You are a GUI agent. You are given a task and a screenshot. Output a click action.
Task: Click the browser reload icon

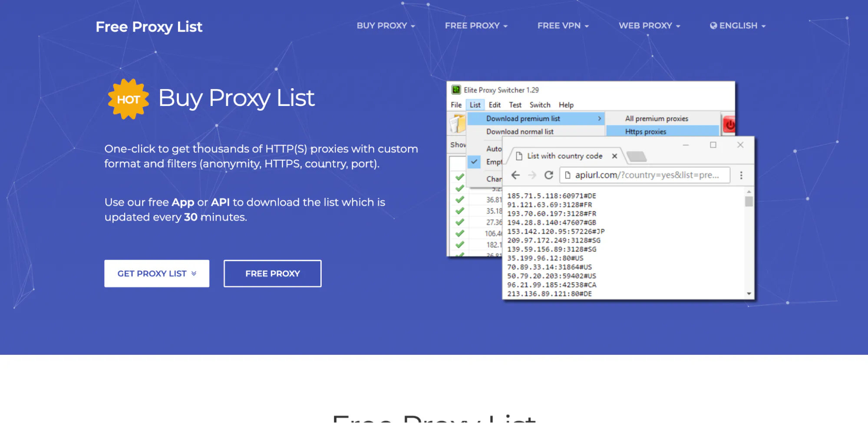[x=549, y=175]
